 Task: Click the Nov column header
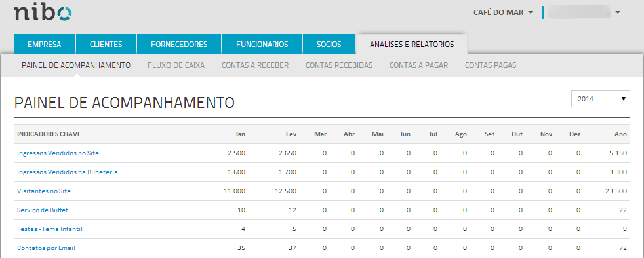546,134
